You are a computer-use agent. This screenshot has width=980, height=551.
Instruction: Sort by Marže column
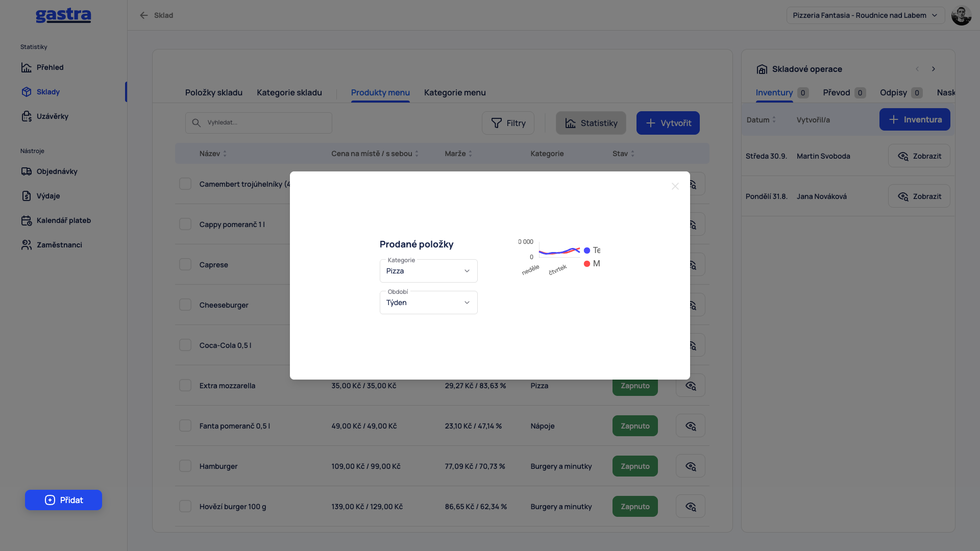point(458,154)
